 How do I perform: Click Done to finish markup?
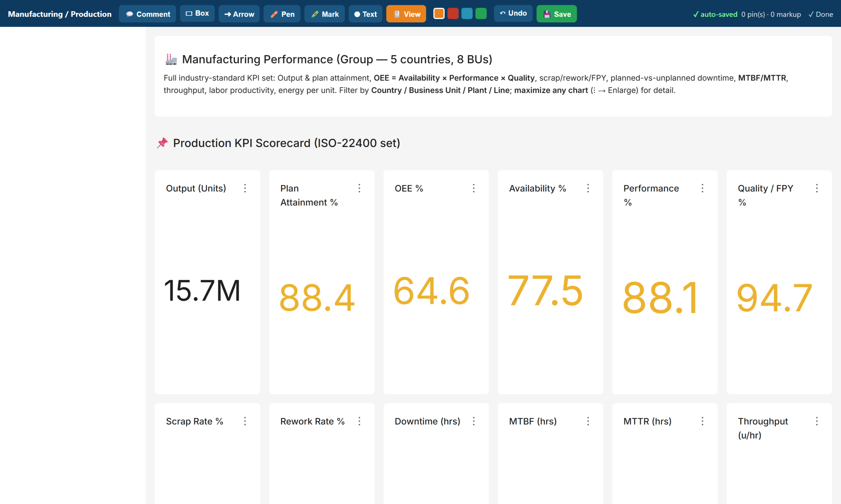(821, 14)
